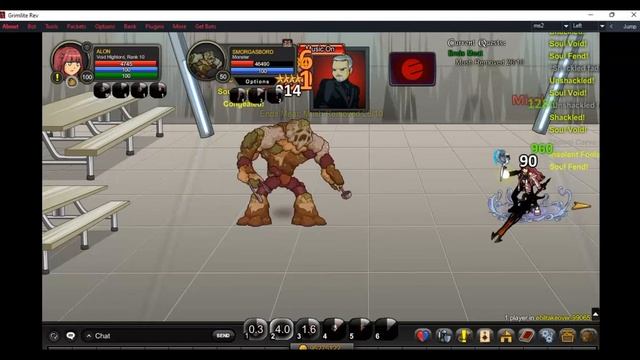This screenshot has width=640, height=360.
Task: Use skill slot 4
Action: [x=335, y=329]
